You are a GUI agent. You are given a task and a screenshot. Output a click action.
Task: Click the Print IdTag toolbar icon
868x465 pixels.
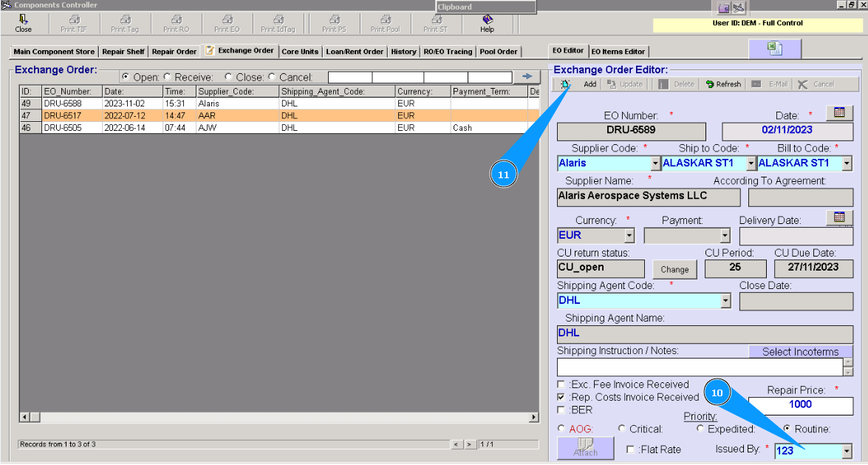click(x=278, y=24)
